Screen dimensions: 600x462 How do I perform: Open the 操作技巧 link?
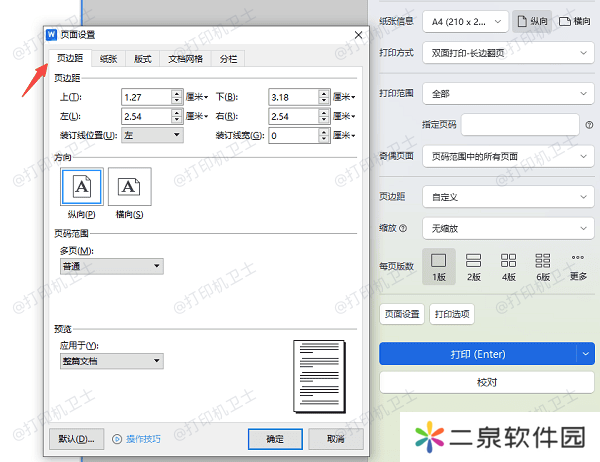[x=143, y=439]
